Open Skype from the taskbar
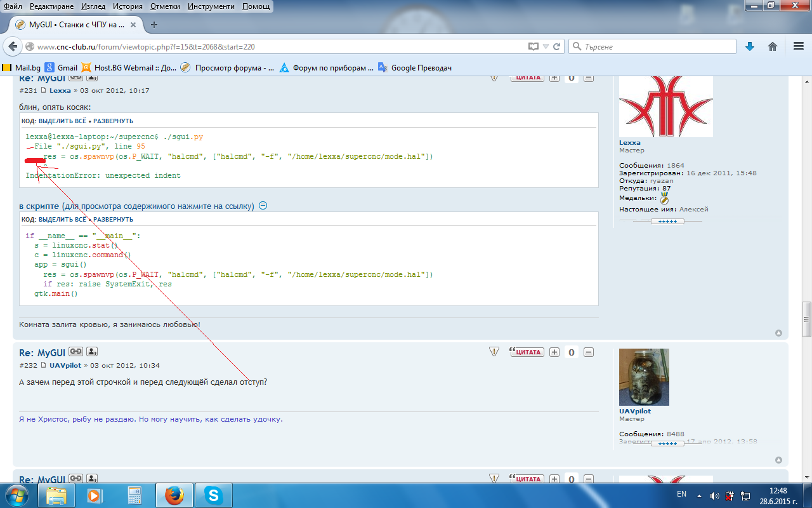The height and width of the screenshot is (508, 812). coord(213,495)
